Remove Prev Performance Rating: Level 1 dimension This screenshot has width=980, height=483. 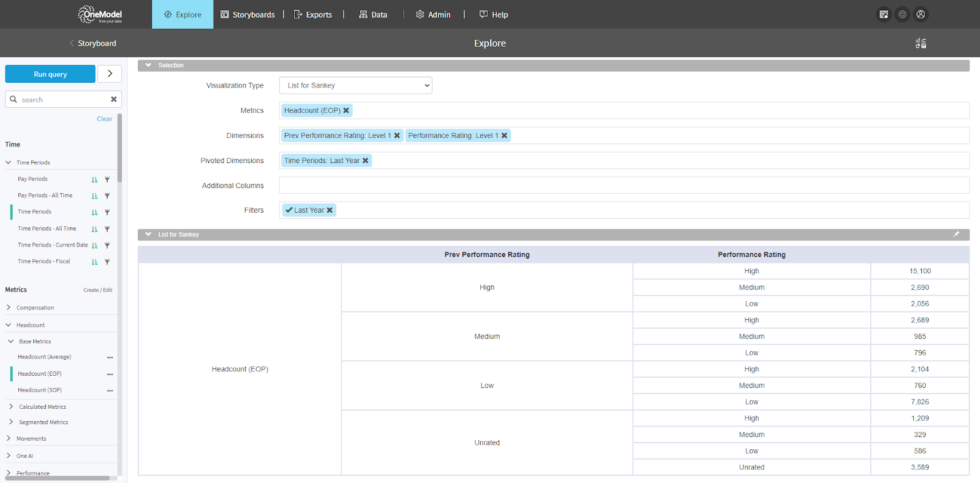point(397,135)
